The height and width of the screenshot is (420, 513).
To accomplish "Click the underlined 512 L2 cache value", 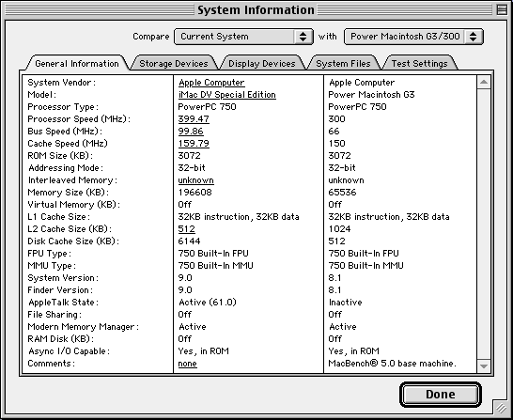I will [186, 229].
